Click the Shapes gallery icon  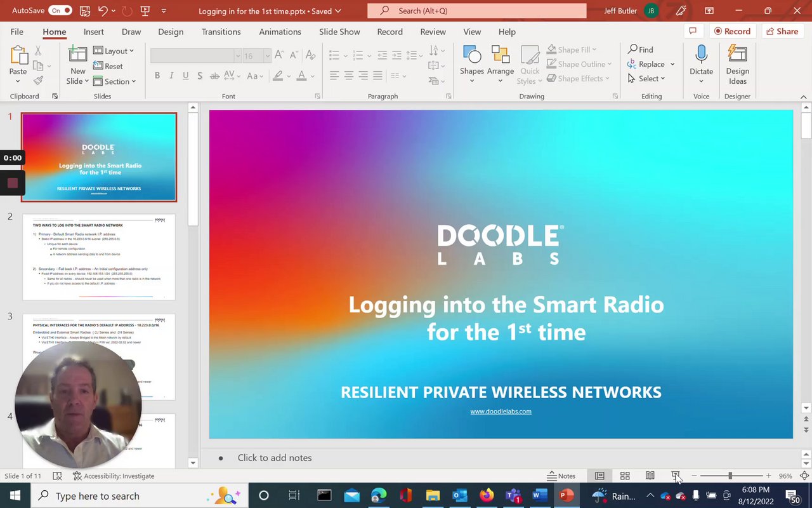(x=471, y=56)
